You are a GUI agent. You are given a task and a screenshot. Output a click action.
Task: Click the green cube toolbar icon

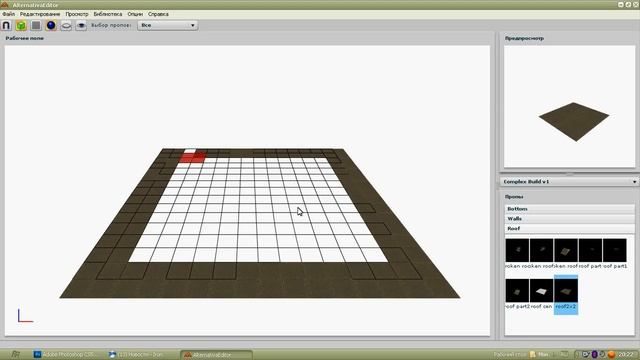[21, 25]
